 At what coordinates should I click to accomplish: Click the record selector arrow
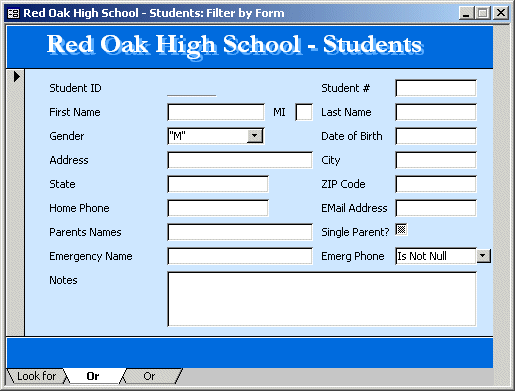[16, 77]
